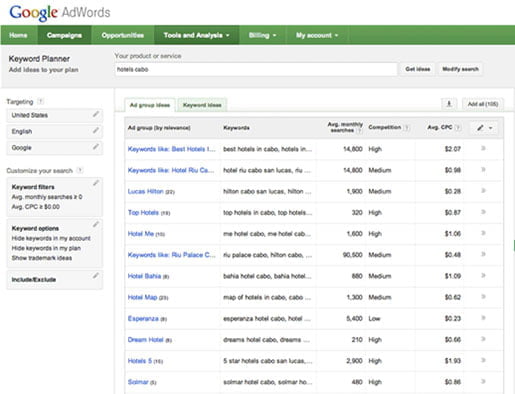The width and height of the screenshot is (515, 394).
Task: Switch to Keyword ideas tab
Action: point(202,105)
